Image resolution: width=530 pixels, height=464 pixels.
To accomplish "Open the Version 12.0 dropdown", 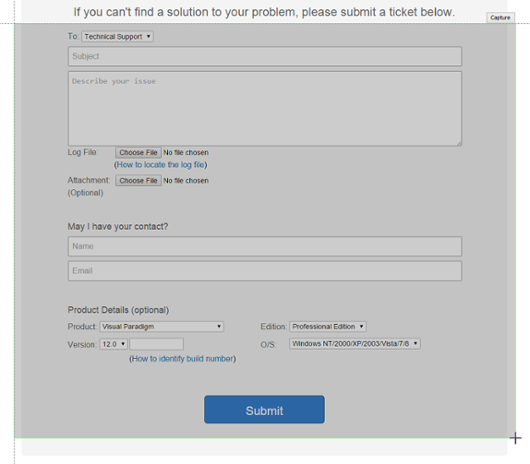I will tap(113, 344).
